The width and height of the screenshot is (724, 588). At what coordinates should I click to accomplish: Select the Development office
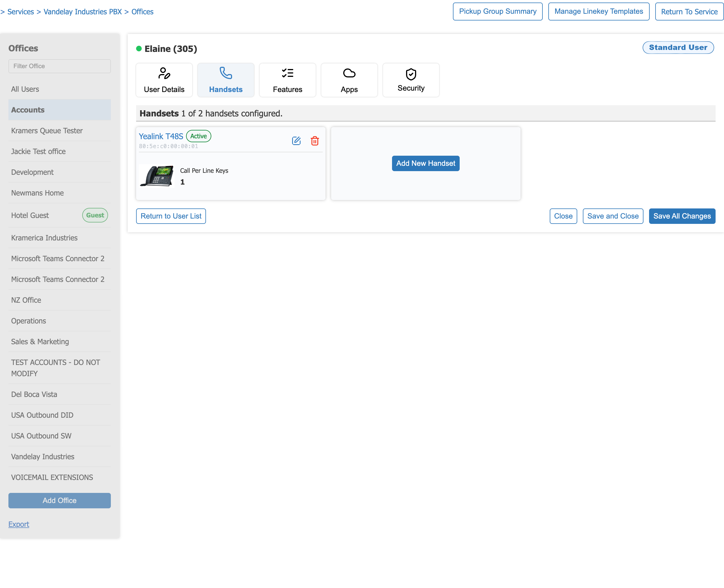pyautogui.click(x=59, y=172)
